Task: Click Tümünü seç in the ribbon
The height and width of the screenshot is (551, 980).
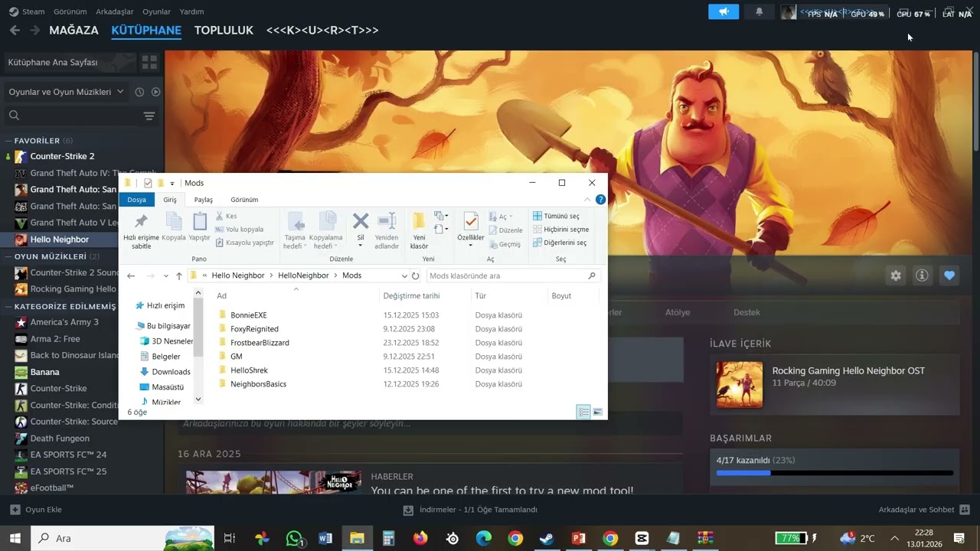Action: click(556, 216)
